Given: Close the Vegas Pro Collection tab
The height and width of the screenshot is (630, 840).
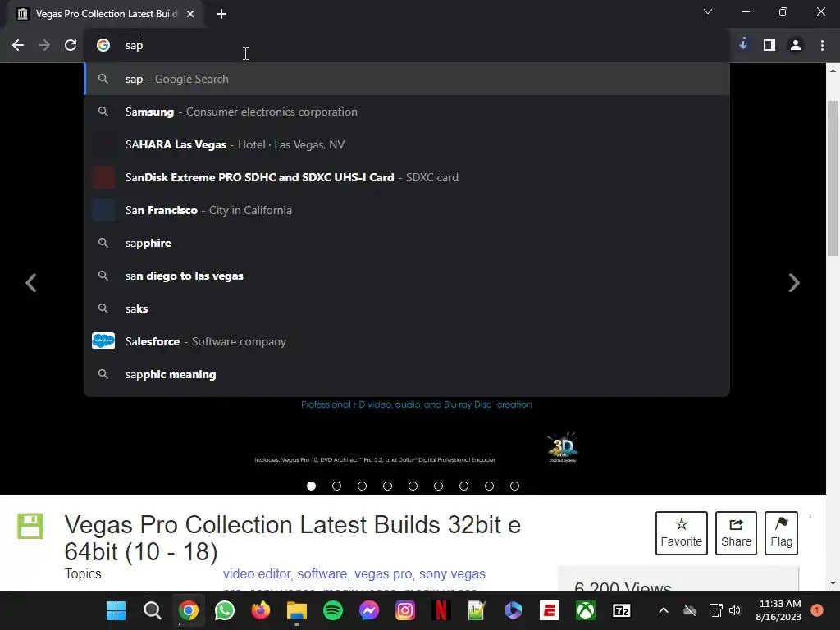Looking at the screenshot, I should [190, 14].
